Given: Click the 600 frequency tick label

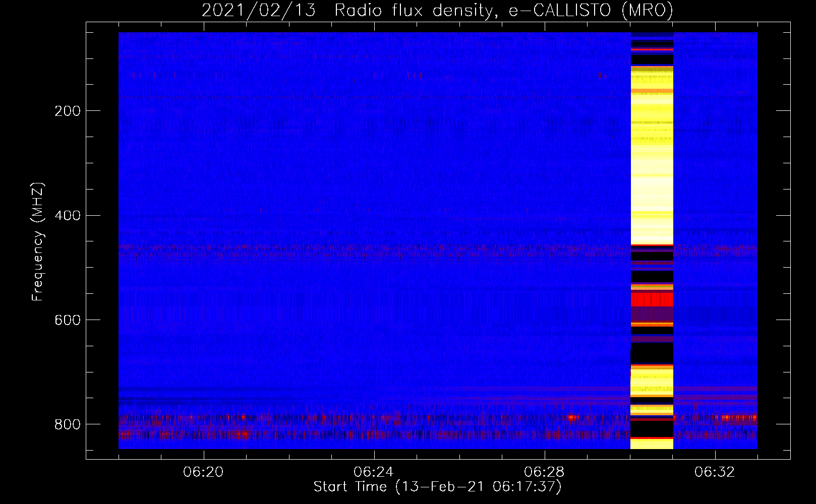Looking at the screenshot, I should click(68, 321).
